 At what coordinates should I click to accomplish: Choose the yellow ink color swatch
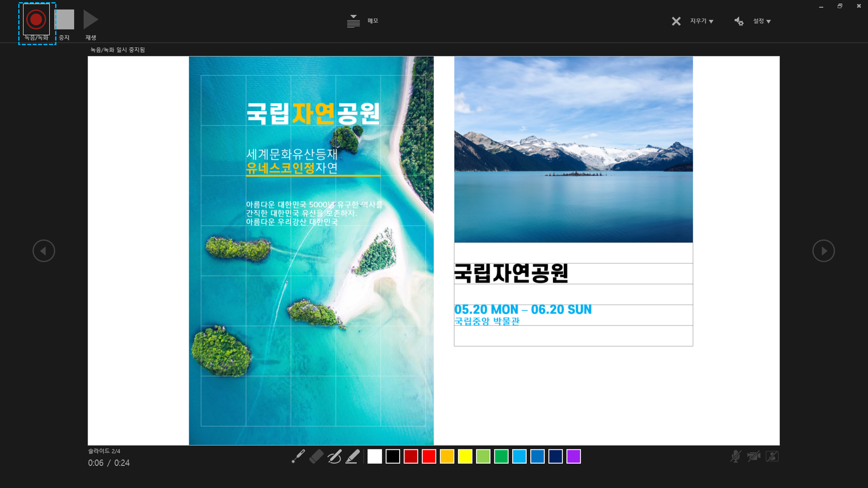tap(465, 456)
